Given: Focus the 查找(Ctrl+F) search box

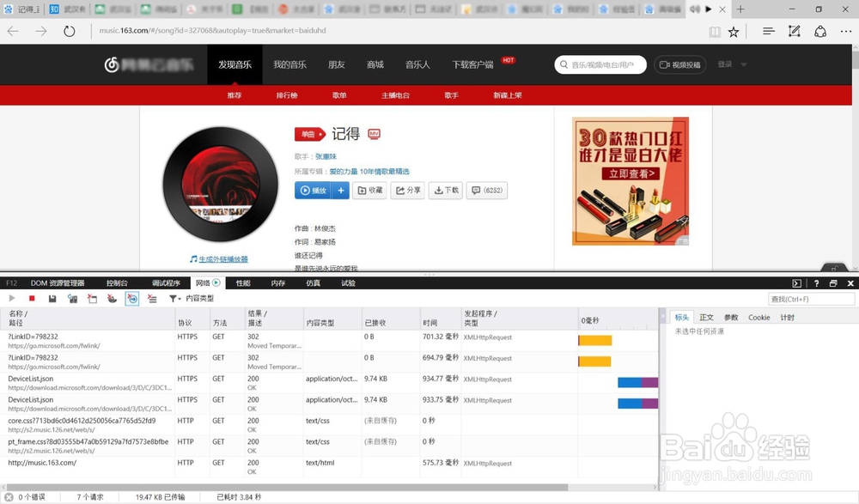Looking at the screenshot, I should [812, 299].
